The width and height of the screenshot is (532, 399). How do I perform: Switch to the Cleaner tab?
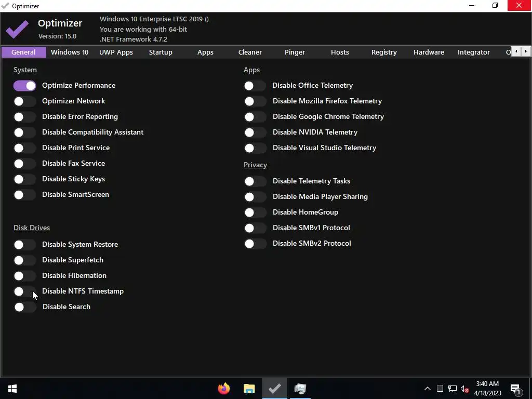[x=250, y=52]
